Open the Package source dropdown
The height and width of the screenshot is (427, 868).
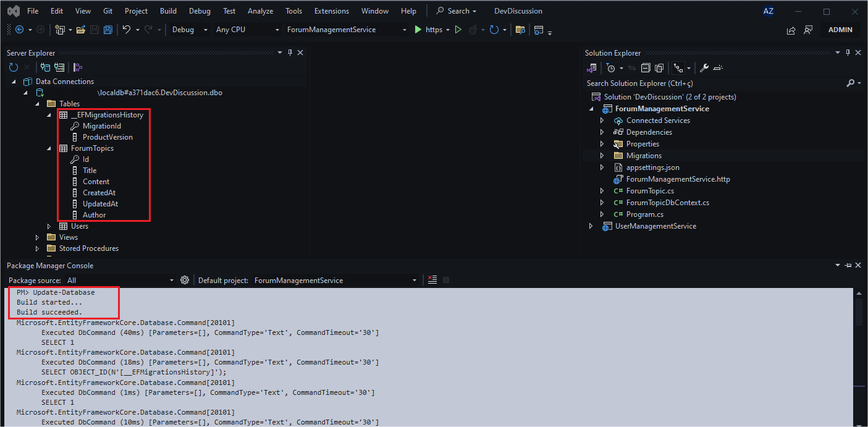coord(120,280)
